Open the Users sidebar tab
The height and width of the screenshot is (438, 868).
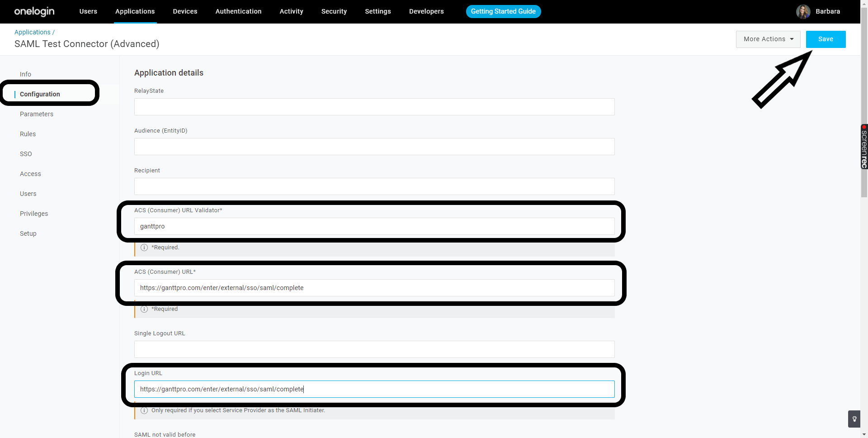[28, 194]
